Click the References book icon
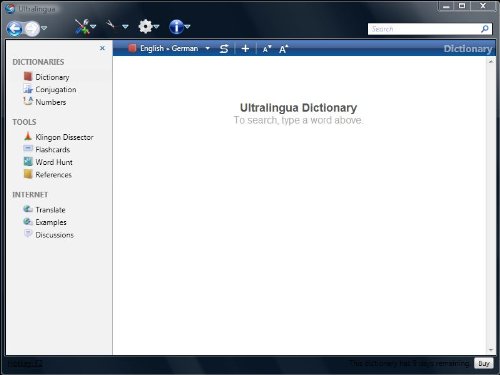500x375 pixels. pos(28,174)
